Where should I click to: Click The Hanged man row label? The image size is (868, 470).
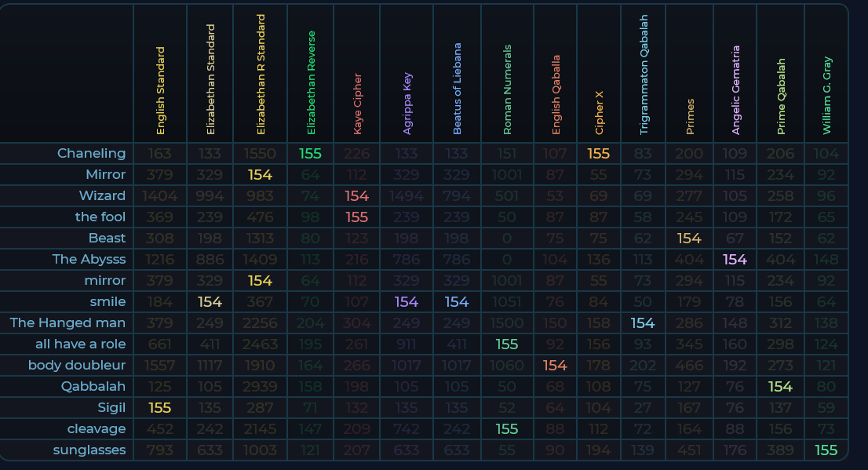(x=67, y=322)
